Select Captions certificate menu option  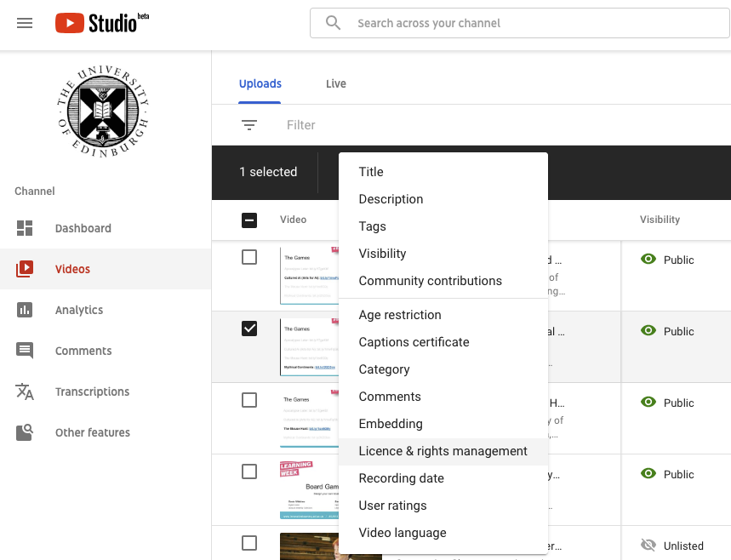pyautogui.click(x=443, y=342)
